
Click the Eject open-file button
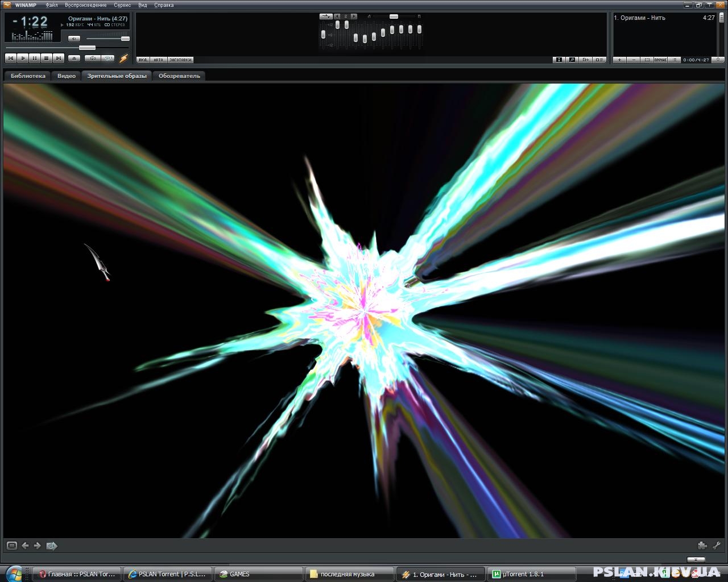pos(74,58)
